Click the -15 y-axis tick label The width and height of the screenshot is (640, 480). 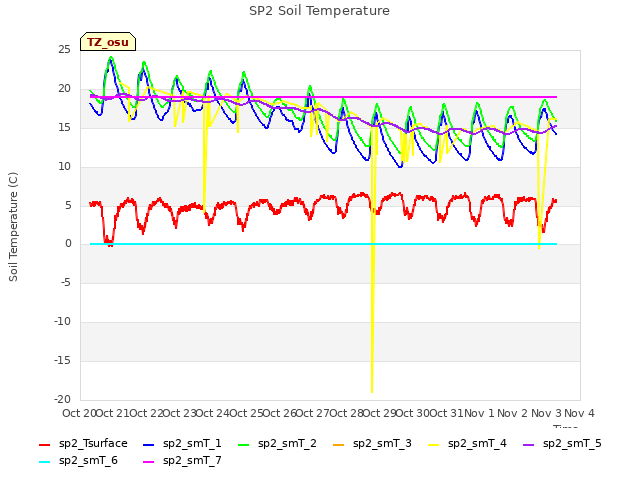tap(62, 360)
